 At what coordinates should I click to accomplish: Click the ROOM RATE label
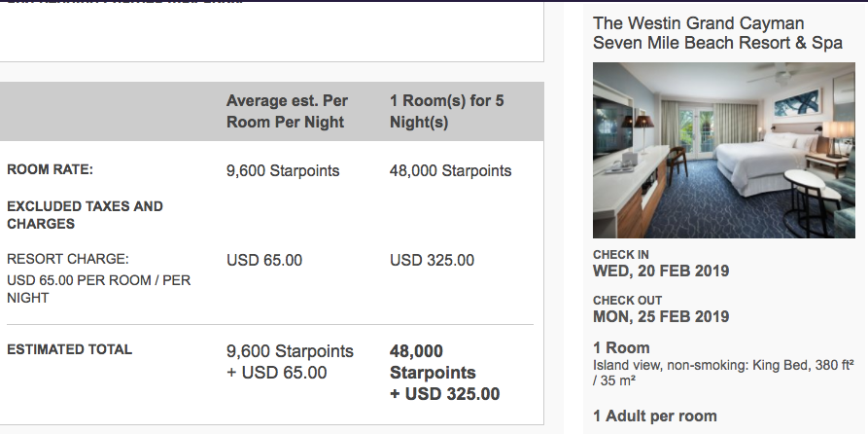[51, 169]
